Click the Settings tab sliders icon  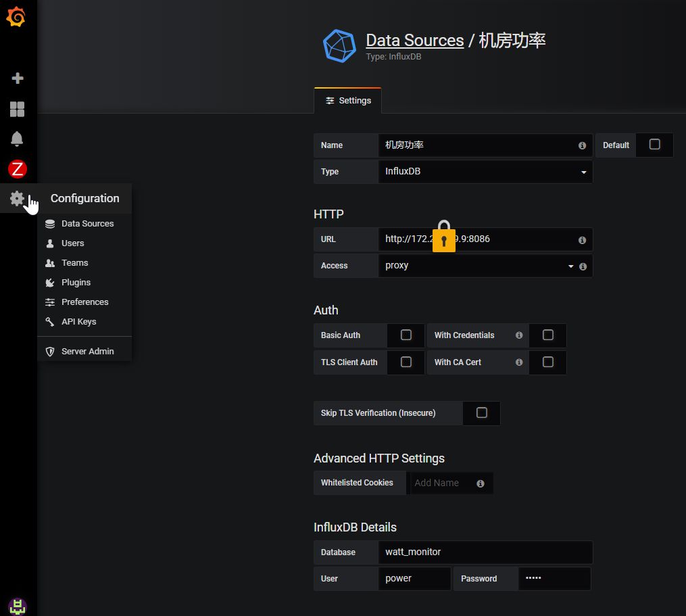(330, 101)
